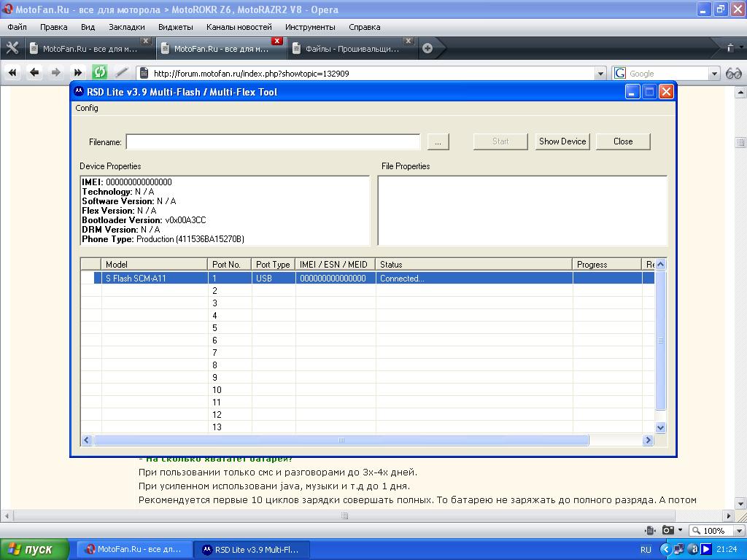Screen dimensions: 747x560
Task: Click the Google search engine icon
Action: click(x=620, y=74)
